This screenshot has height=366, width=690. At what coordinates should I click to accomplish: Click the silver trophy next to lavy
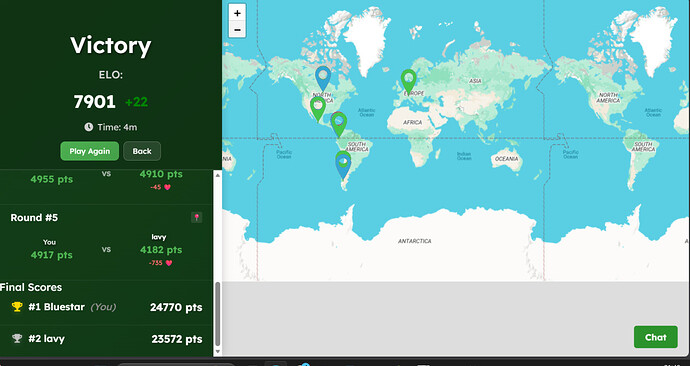click(17, 338)
